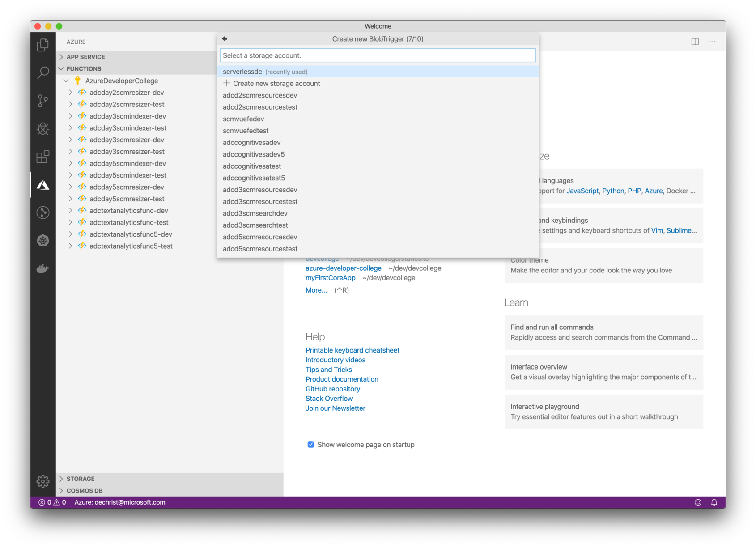Viewport: 756px width, 548px height.
Task: Open the Azure extension sidebar icon
Action: 42,184
